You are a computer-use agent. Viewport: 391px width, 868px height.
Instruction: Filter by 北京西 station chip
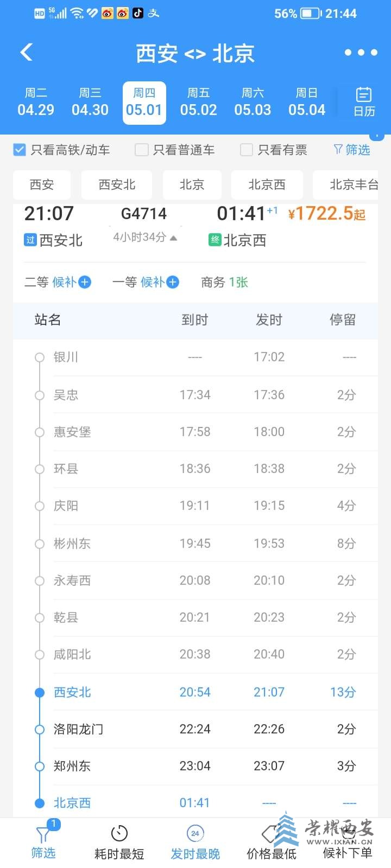(x=267, y=185)
